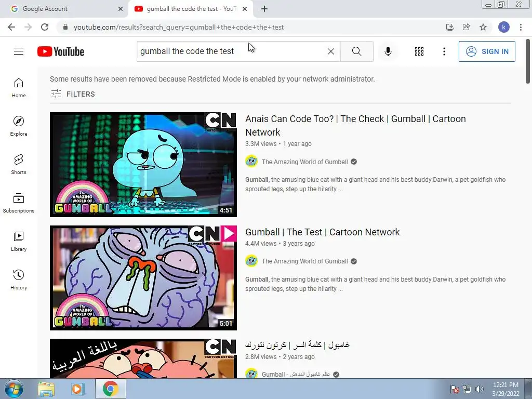
Task: Open the Arabic-titled Gumball video link
Action: (x=297, y=345)
